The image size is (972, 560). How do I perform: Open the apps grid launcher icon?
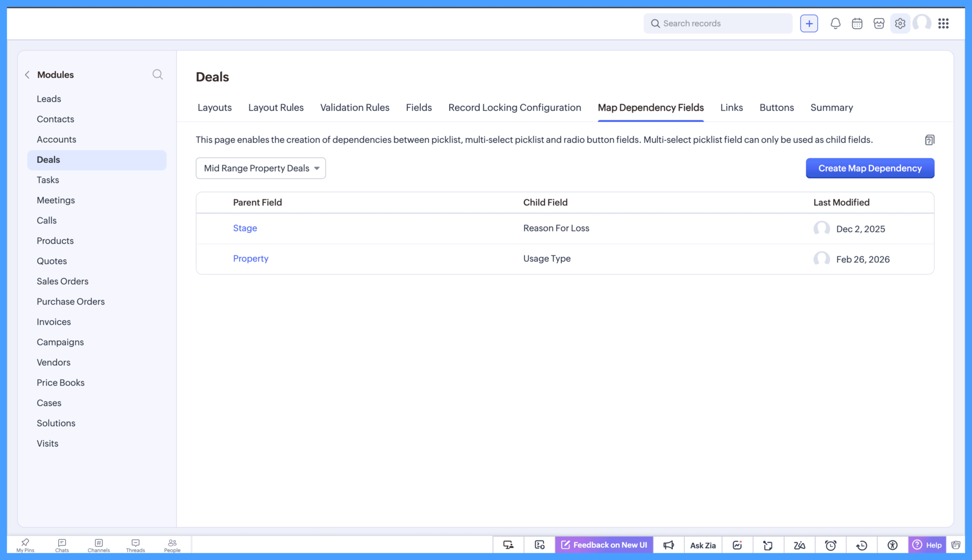tap(943, 24)
